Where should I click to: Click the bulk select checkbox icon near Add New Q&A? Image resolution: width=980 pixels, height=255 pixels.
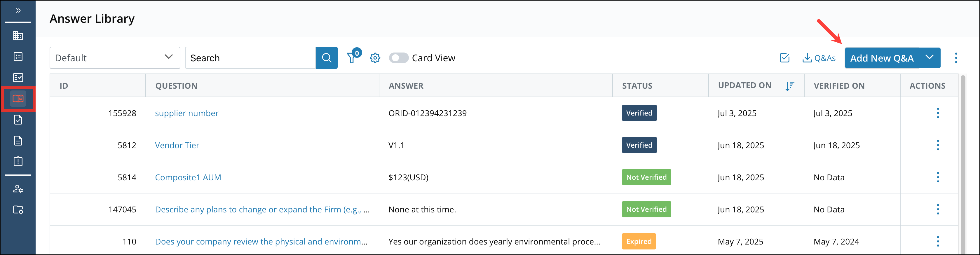point(784,58)
